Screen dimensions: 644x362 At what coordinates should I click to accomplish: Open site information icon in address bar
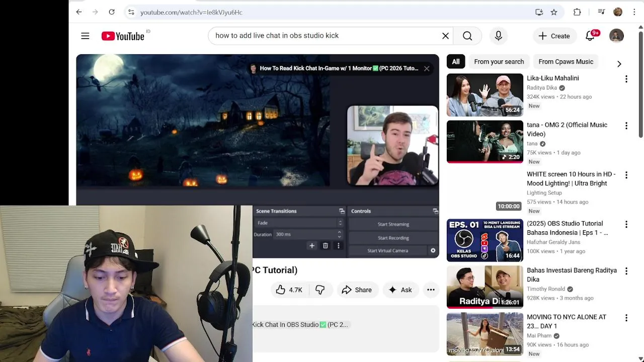click(131, 12)
